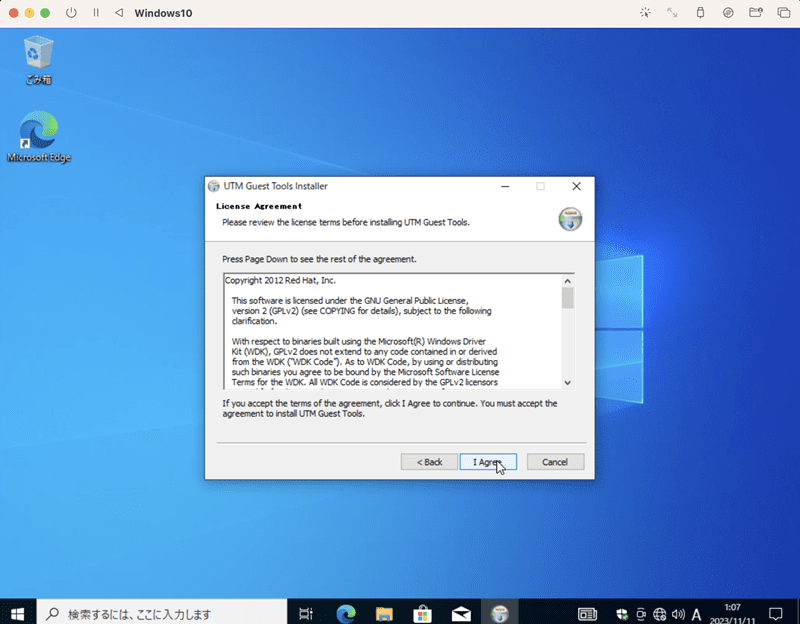
Task: Launch Edge from the taskbar
Action: pos(346,614)
